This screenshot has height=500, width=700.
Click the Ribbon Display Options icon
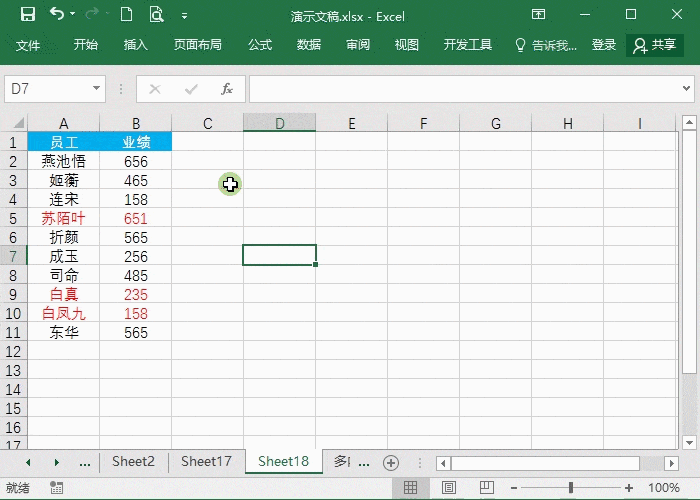[x=538, y=14]
